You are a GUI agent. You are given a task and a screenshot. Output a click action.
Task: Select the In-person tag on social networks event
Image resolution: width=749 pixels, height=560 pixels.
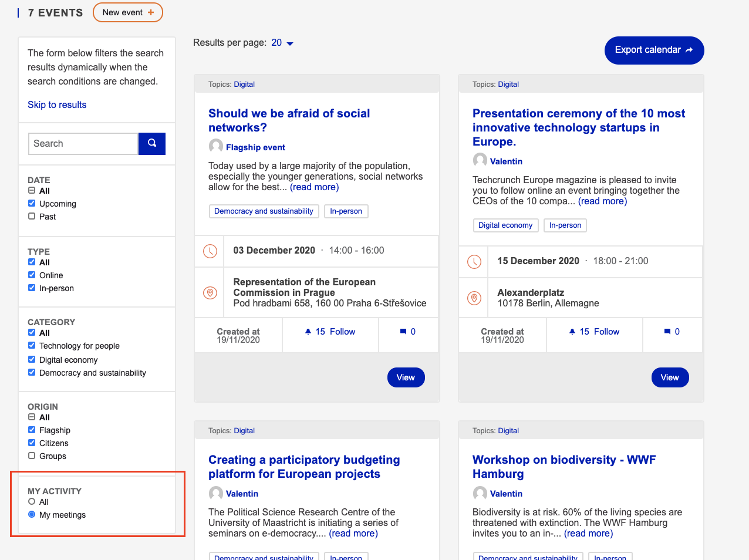(x=346, y=211)
